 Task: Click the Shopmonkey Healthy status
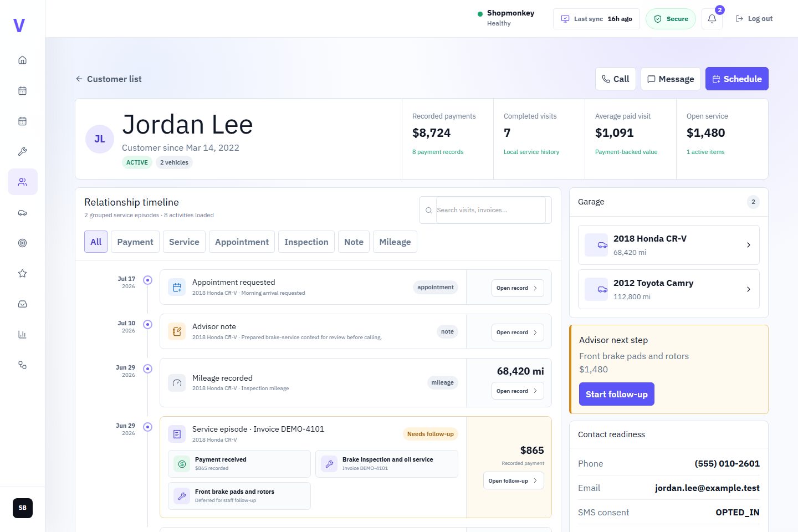(x=506, y=18)
